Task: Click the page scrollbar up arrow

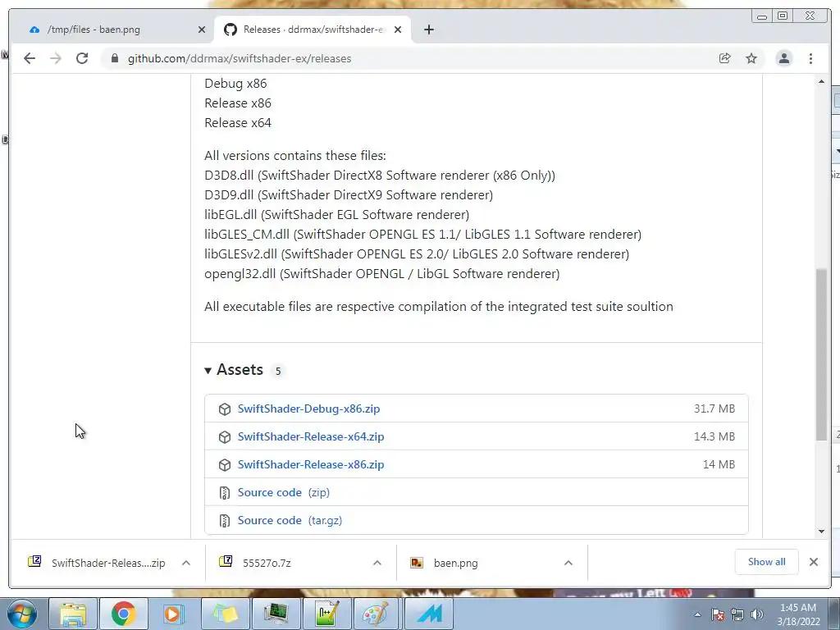Action: pos(821,82)
